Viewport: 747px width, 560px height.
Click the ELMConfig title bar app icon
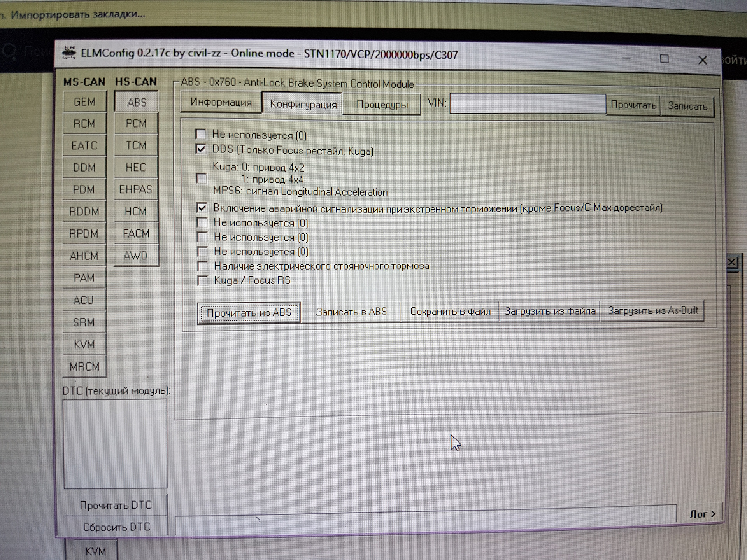coord(69,52)
